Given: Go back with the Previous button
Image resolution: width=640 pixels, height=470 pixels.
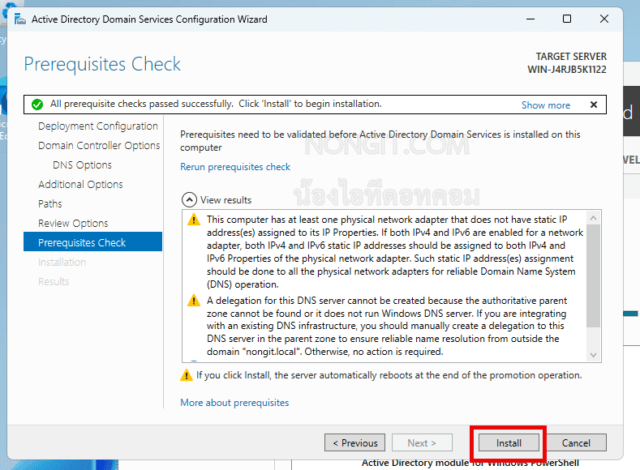Looking at the screenshot, I should tap(355, 443).
